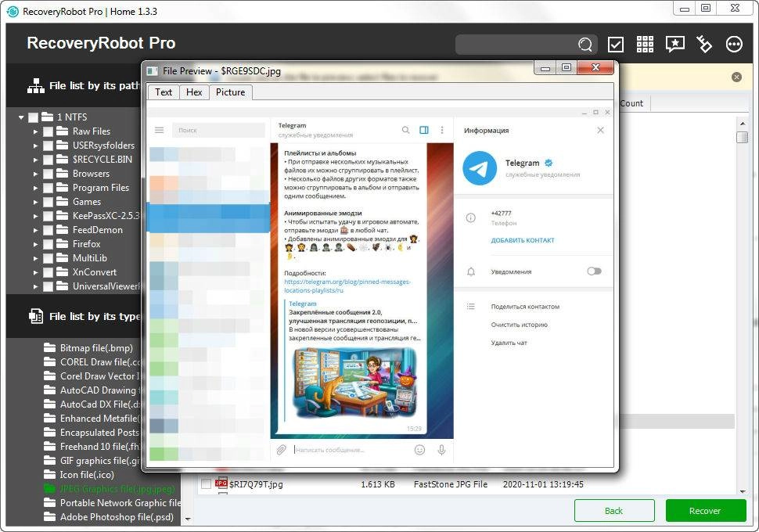Click Telegram chat search magnifier in preview
This screenshot has height=532, width=759.
click(405, 130)
